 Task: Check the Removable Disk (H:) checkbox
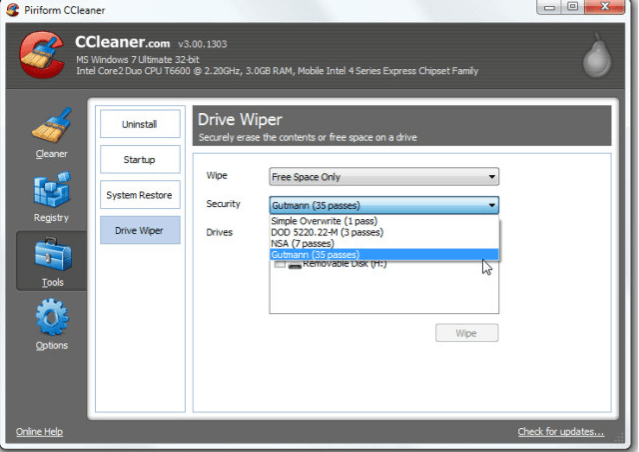pos(280,265)
